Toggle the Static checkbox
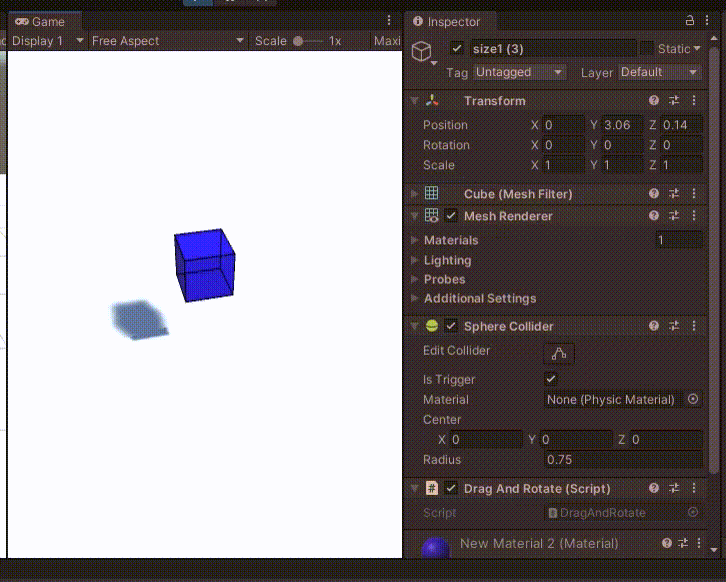Viewport: 726px width, 582px height. coord(646,48)
